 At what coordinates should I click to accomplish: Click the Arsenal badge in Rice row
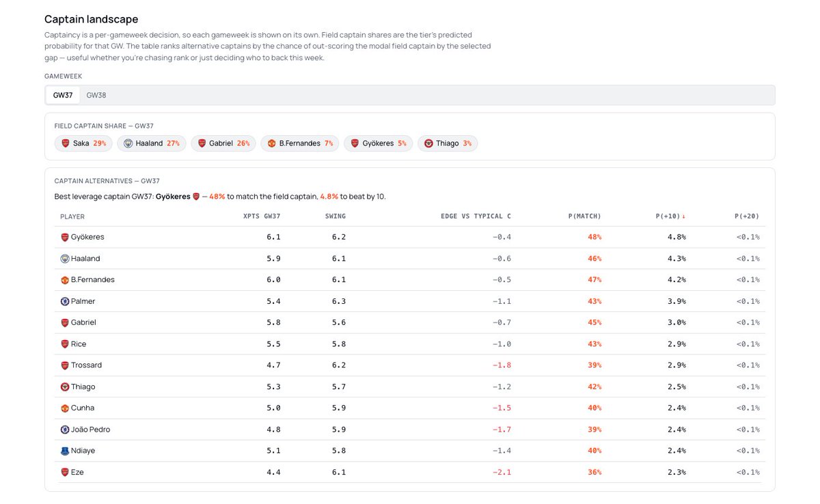(x=65, y=344)
